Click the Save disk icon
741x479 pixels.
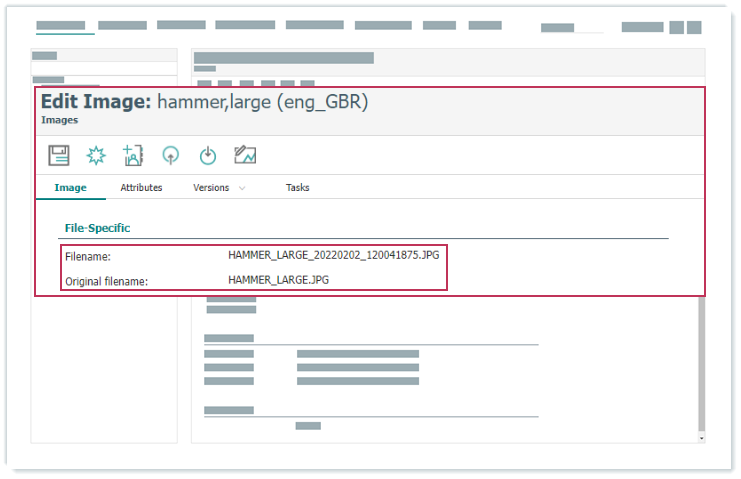pyautogui.click(x=59, y=155)
